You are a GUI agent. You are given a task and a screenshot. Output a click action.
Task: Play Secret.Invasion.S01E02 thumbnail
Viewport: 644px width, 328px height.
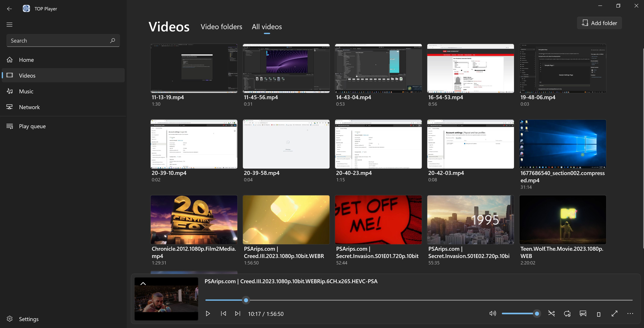coord(470,220)
